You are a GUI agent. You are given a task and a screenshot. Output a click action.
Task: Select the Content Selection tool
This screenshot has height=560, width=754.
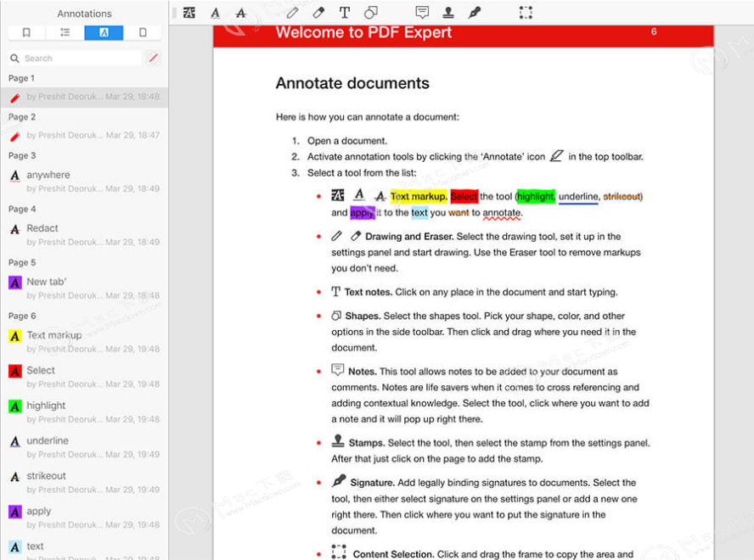pyautogui.click(x=526, y=13)
